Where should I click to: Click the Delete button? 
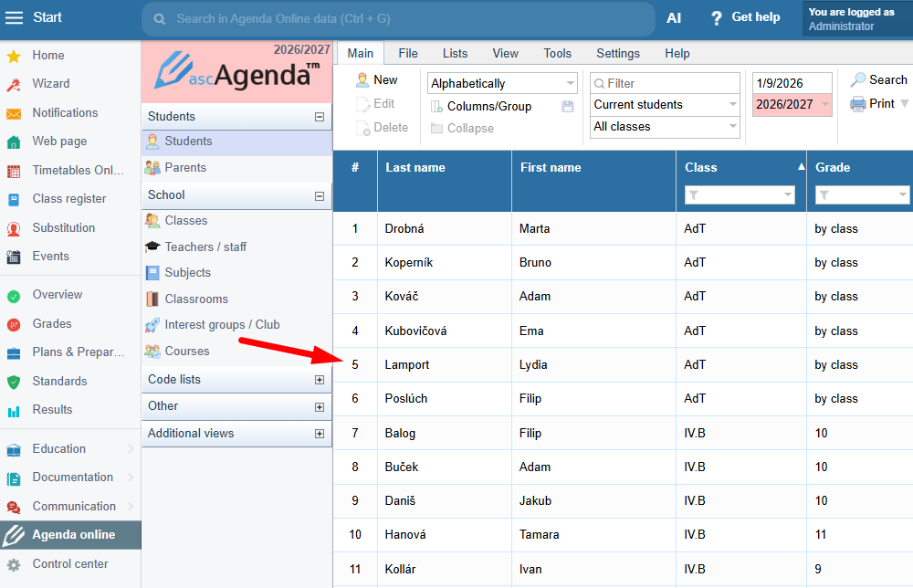[382, 128]
